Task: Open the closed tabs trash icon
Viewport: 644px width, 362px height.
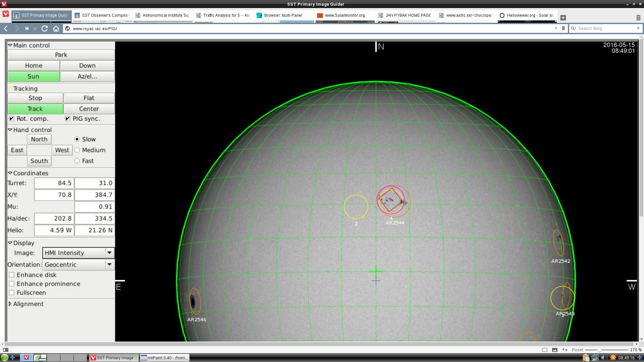Action: pyautogui.click(x=638, y=18)
